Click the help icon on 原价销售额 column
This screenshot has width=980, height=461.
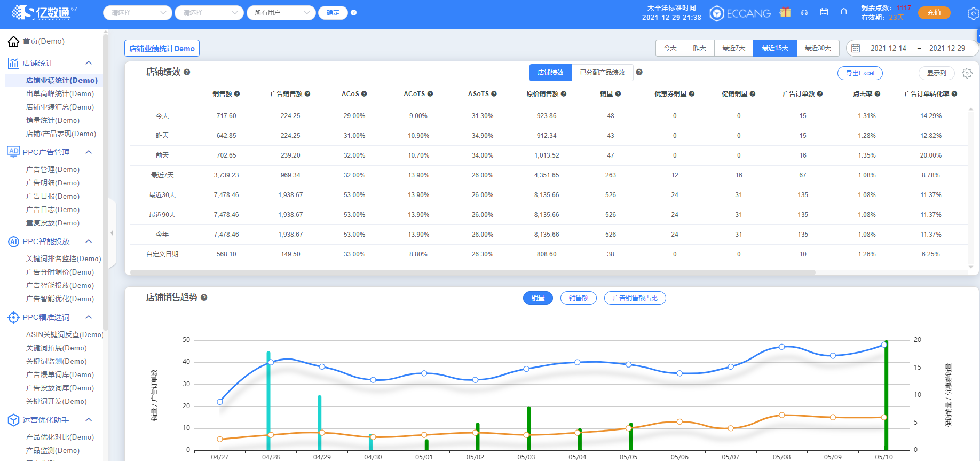(564, 94)
